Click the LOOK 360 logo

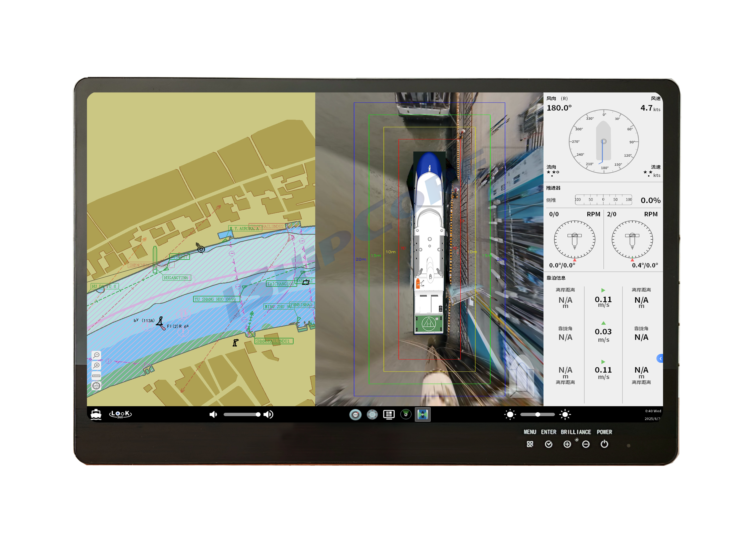(x=120, y=414)
